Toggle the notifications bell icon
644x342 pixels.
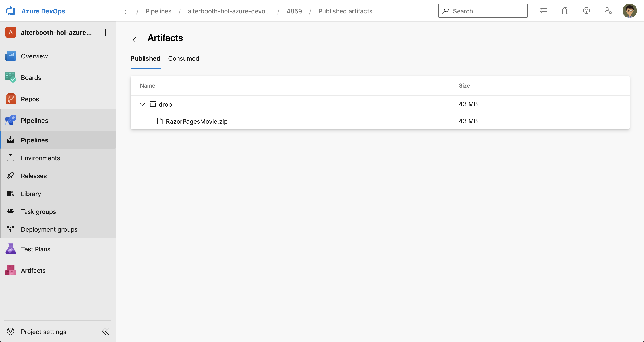click(x=565, y=11)
